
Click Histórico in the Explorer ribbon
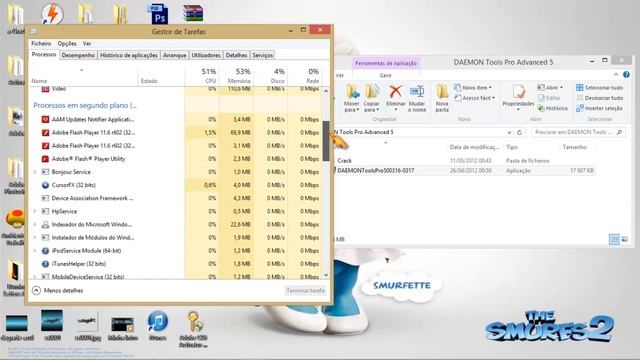click(x=552, y=108)
